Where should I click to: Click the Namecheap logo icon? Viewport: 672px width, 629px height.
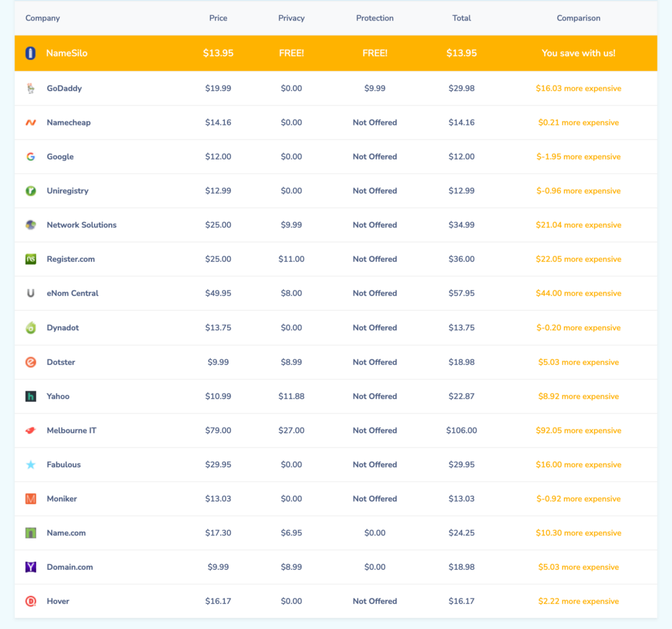click(30, 123)
